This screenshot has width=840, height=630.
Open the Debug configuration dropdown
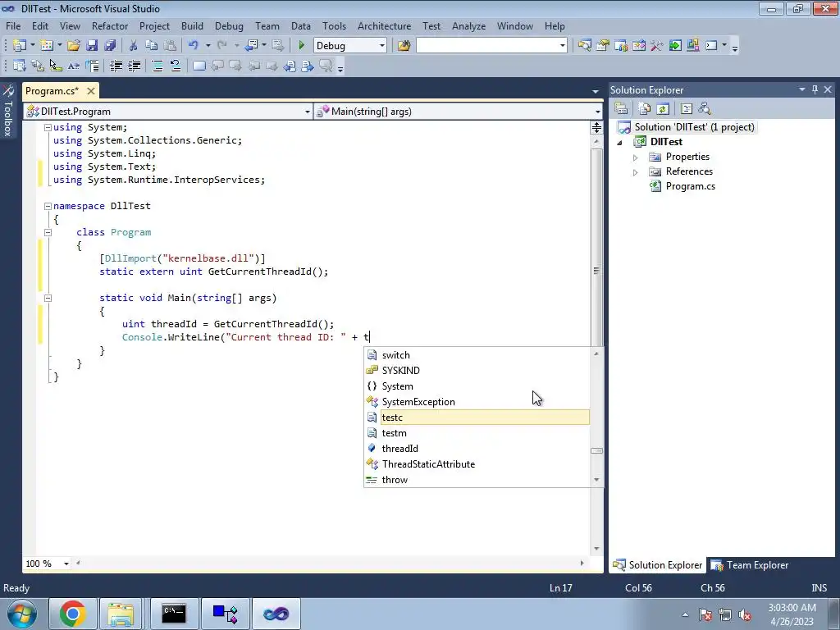pyautogui.click(x=382, y=46)
